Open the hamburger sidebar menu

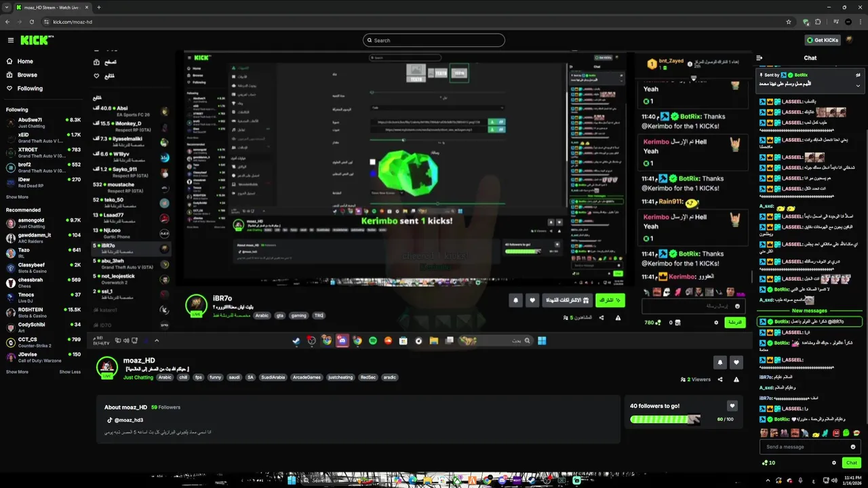(10, 40)
